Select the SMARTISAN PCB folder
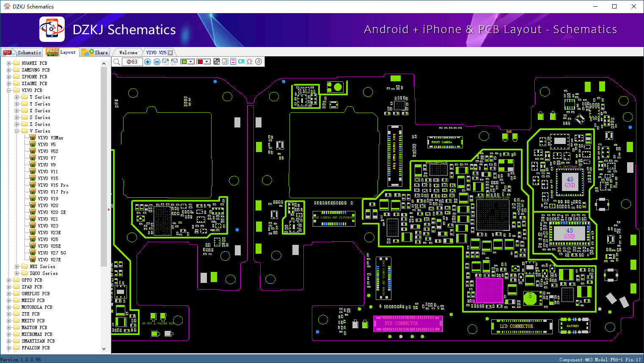Viewport: 644px width, 363px height. 38,341
